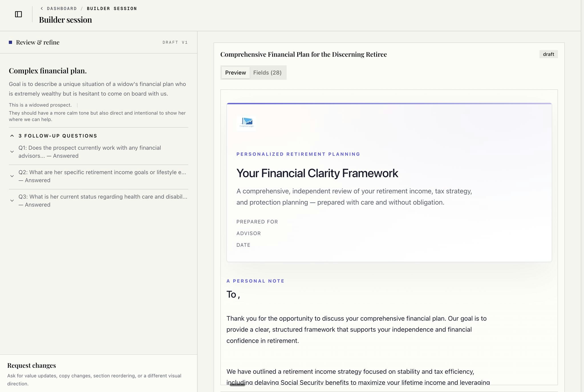Switch to the Fields (28) tab
Screen dimensions: 584x392
267,73
